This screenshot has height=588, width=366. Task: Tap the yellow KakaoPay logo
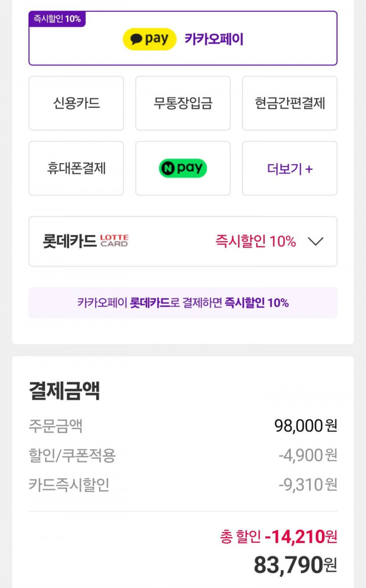tap(149, 39)
